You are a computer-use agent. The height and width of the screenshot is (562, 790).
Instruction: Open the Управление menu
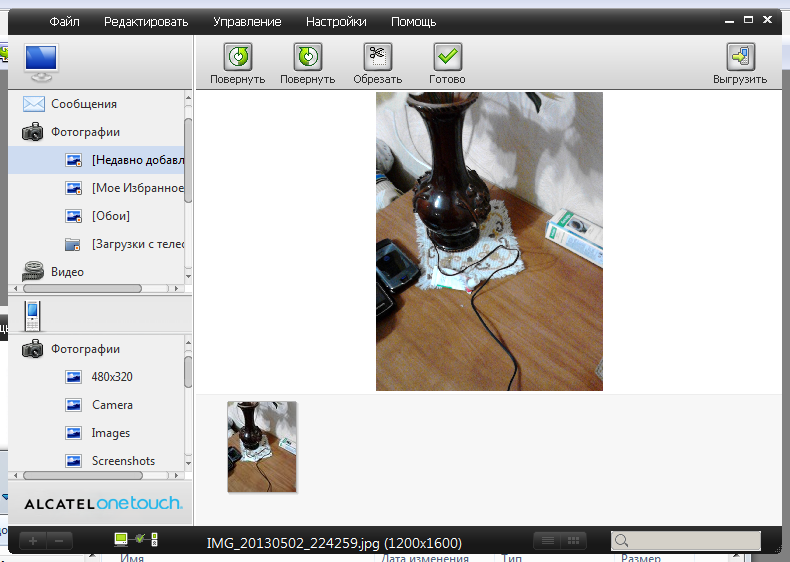247,21
